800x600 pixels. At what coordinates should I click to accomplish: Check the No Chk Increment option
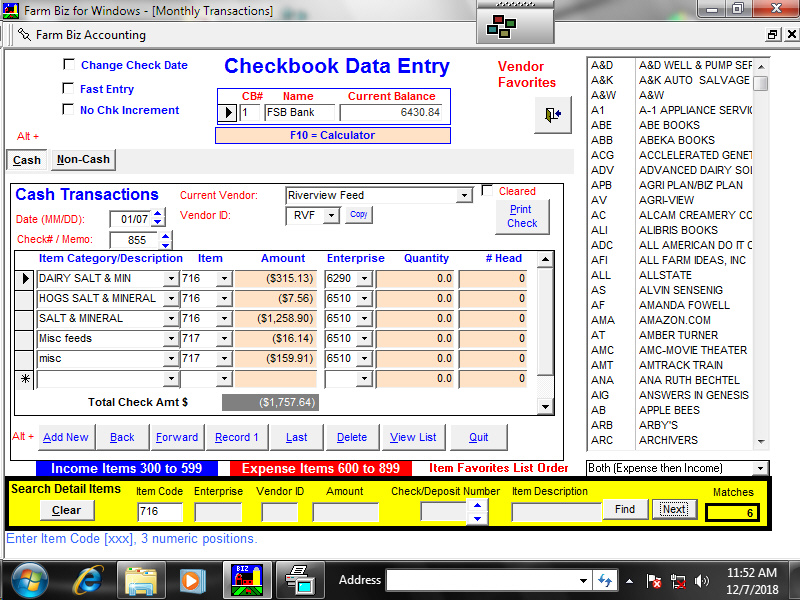coord(68,109)
